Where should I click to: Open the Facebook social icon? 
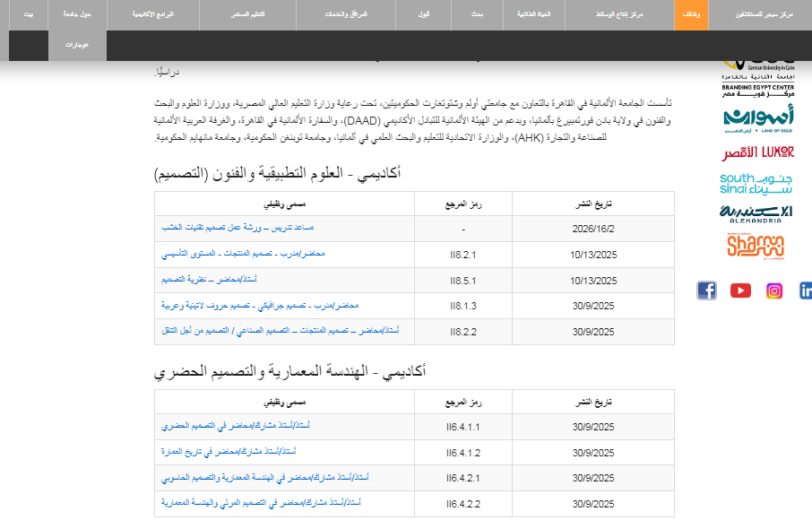(x=706, y=291)
